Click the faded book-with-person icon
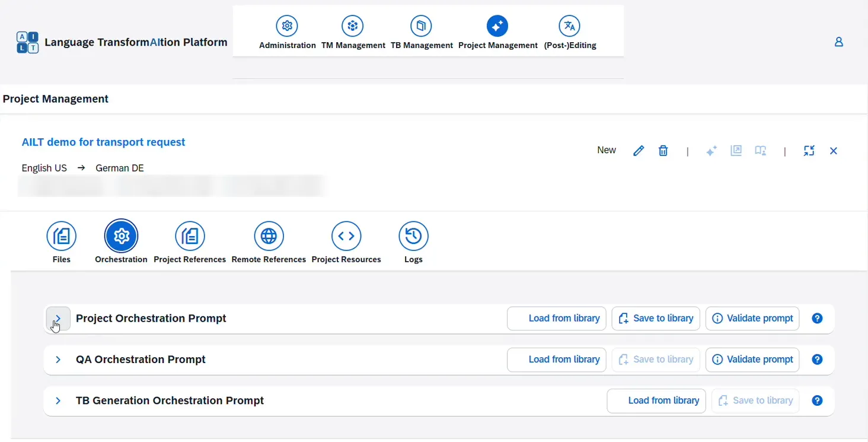The width and height of the screenshot is (868, 442). click(x=761, y=151)
